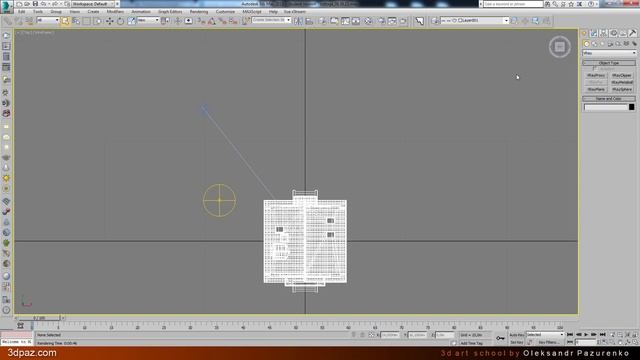The image size is (640, 360).
Task: Choose the Rectangular Selection Region icon
Action: [87, 21]
